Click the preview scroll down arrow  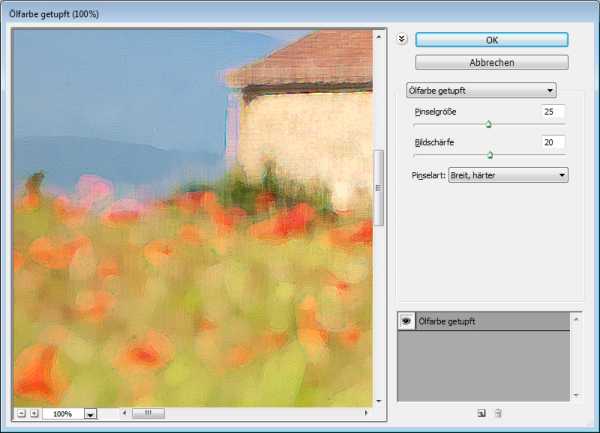[379, 401]
